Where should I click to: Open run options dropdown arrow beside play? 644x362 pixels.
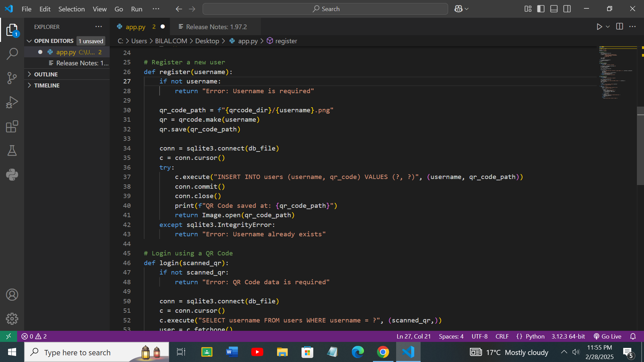click(608, 27)
